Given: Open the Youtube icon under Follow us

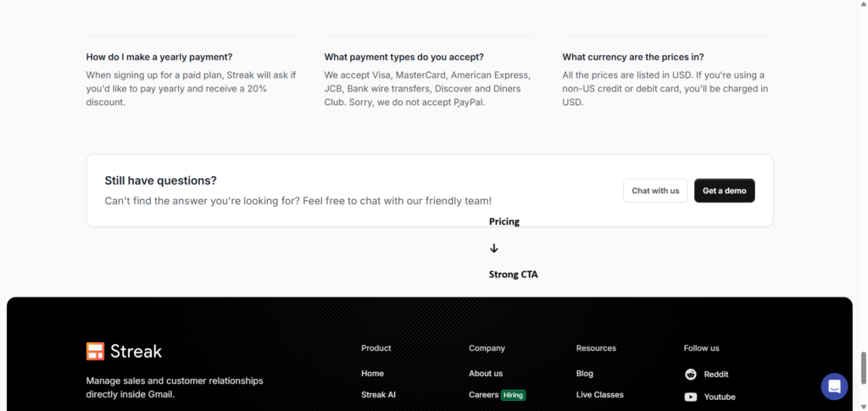Looking at the screenshot, I should tap(691, 397).
